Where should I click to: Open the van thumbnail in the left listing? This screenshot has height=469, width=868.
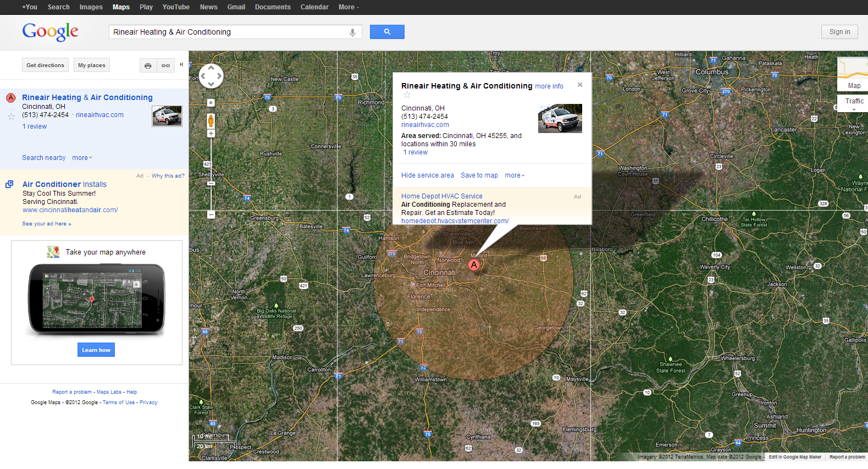pyautogui.click(x=167, y=117)
